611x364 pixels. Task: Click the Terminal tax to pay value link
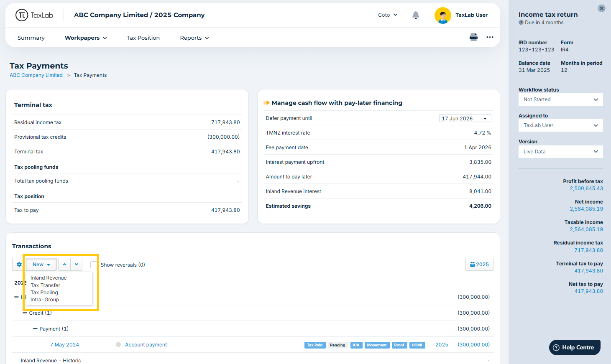click(588, 271)
